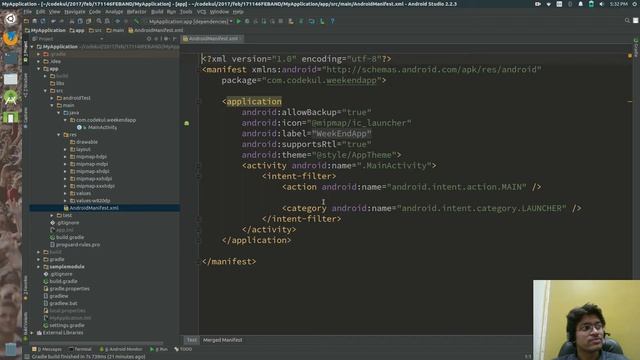This screenshot has width=640, height=360.
Task: Open Search Everywhere magnifier at top right
Action: point(627,20)
